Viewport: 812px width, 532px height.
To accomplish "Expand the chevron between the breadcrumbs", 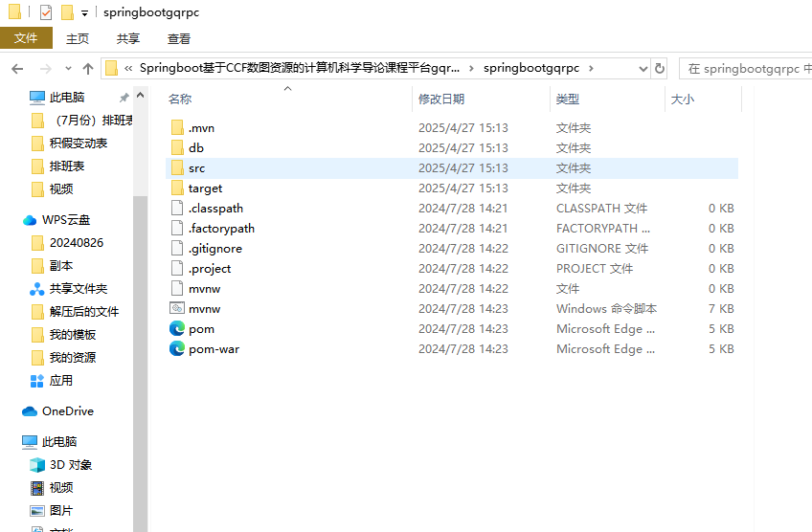I will (471, 68).
